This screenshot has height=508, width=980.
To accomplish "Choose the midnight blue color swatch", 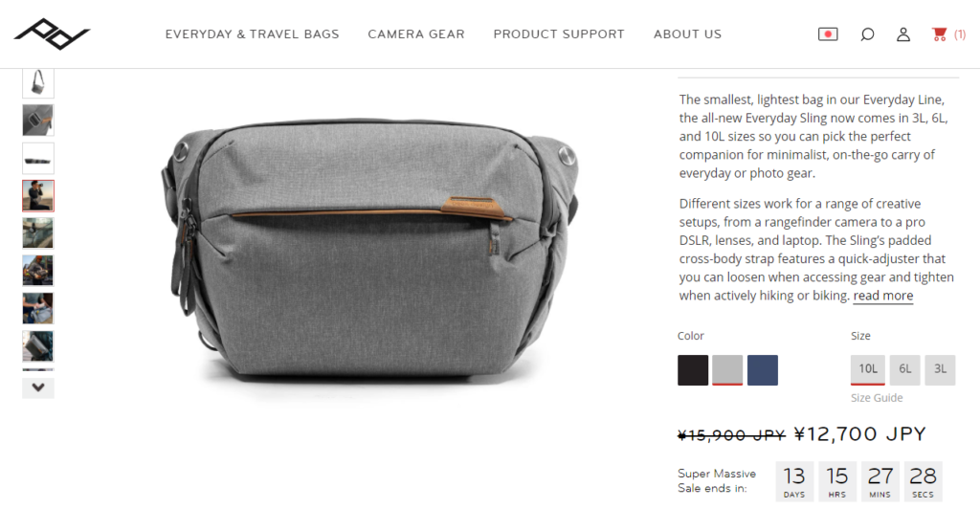I will [763, 370].
